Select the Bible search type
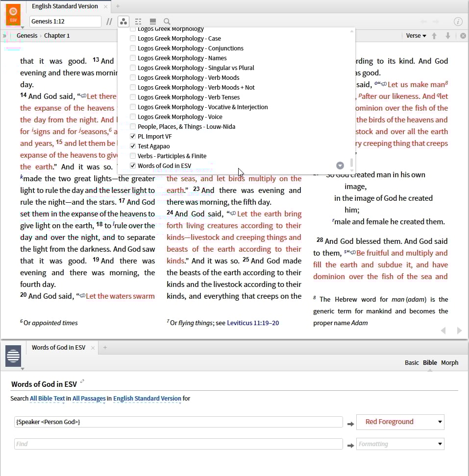 click(430, 363)
